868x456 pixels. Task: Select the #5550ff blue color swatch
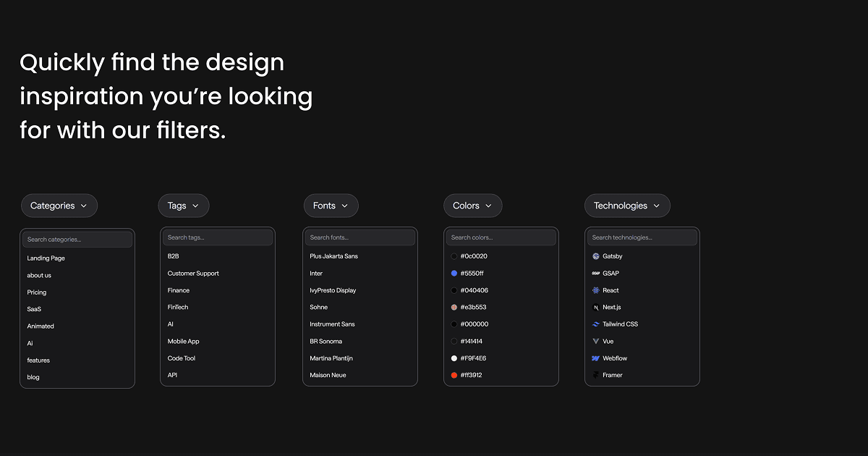[454, 274]
